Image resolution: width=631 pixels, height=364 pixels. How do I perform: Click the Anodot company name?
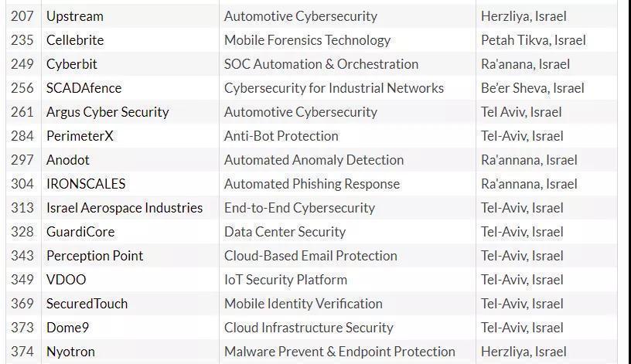(68, 160)
